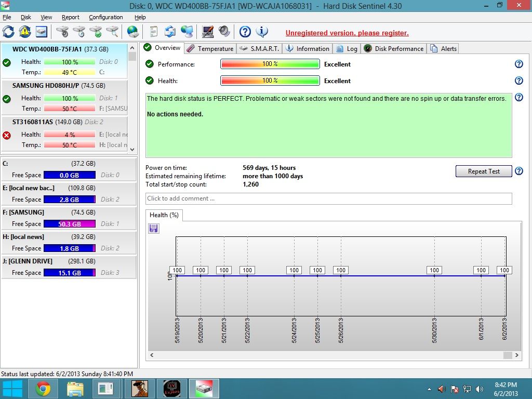The width and height of the screenshot is (532, 399).
Task: Open the Report menu
Action: [71, 17]
